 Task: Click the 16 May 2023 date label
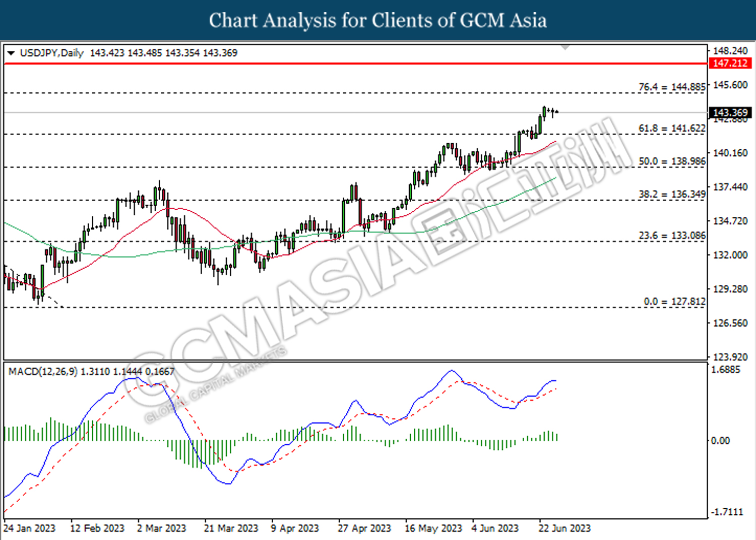433,528
